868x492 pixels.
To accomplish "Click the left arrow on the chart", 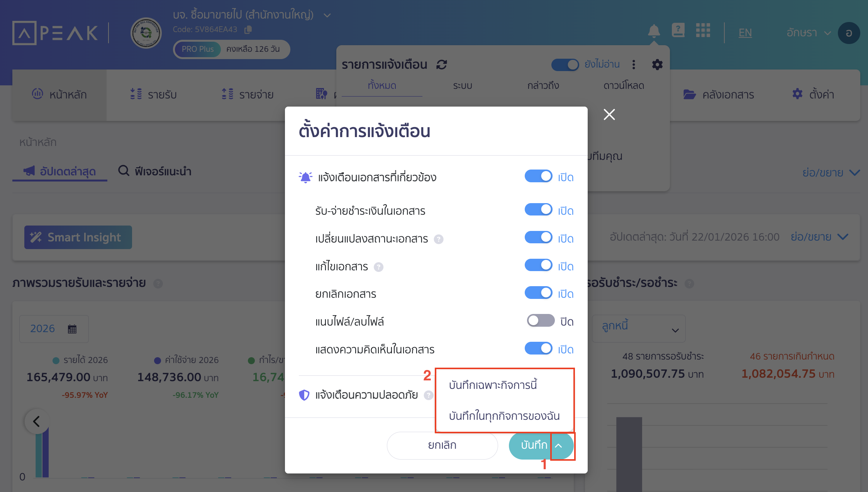I will pos(36,421).
